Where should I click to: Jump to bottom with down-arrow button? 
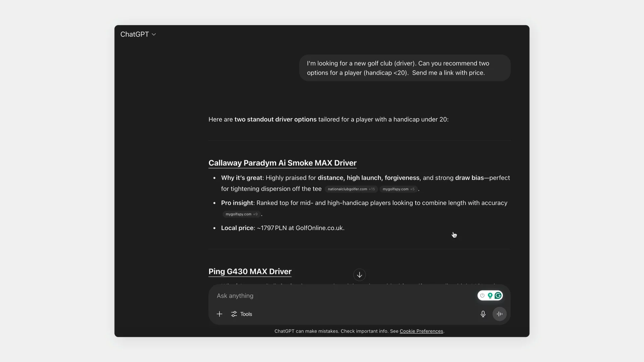[360, 275]
